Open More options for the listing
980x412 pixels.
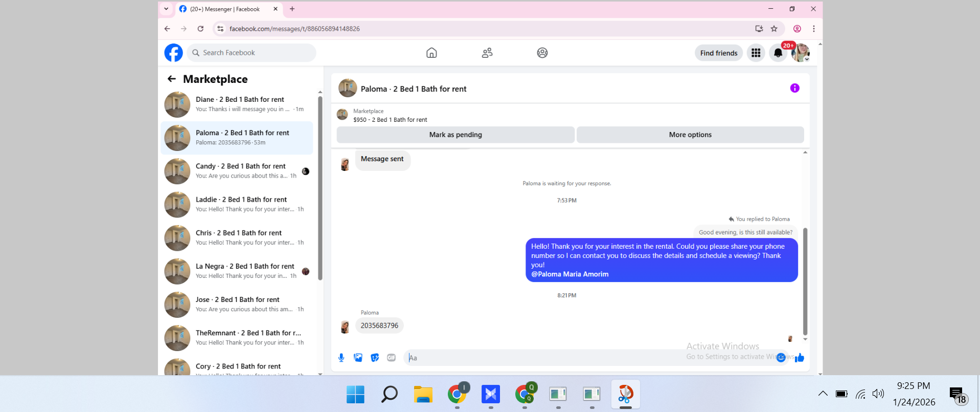(x=690, y=135)
